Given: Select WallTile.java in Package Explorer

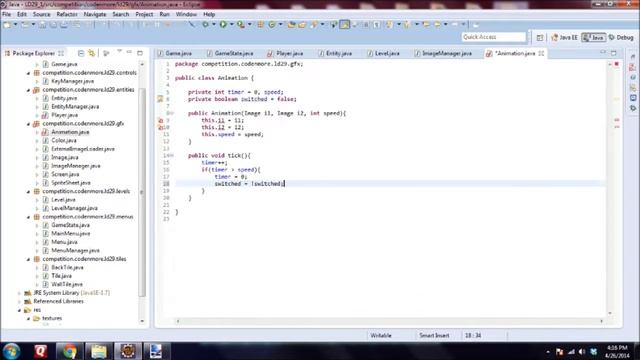Looking at the screenshot, I should point(67,284).
